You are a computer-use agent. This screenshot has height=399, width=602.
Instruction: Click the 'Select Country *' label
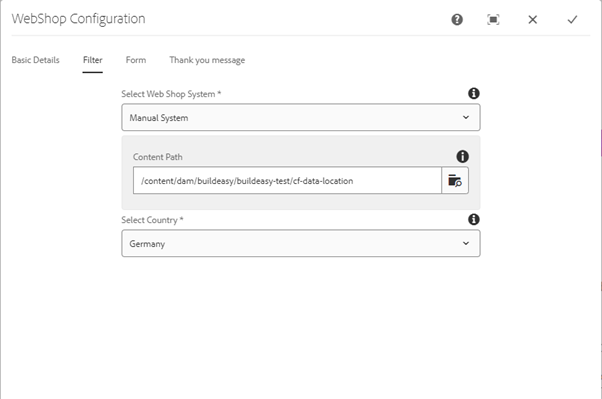(x=152, y=220)
